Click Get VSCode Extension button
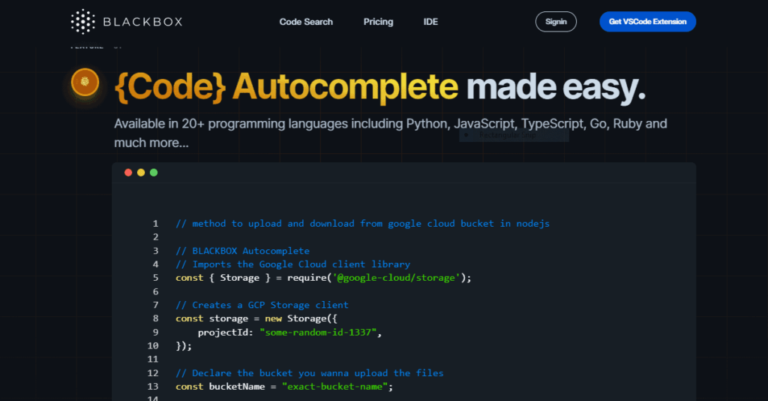This screenshot has height=401, width=768. 648,22
